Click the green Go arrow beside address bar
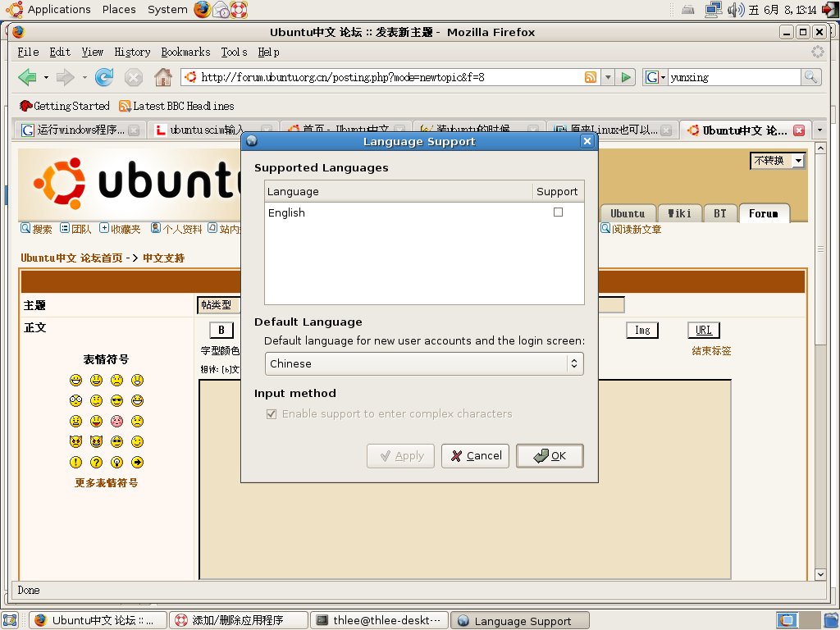 pyautogui.click(x=625, y=77)
